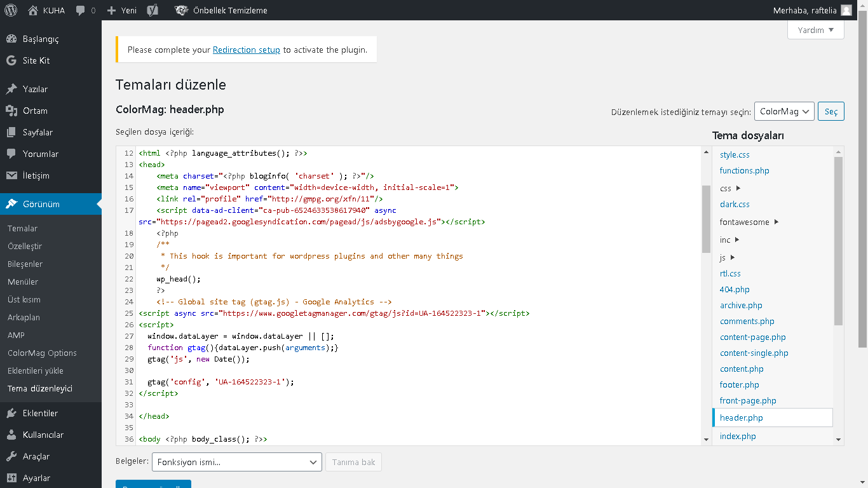
Task: Open comments.php in theme files
Action: click(x=747, y=321)
